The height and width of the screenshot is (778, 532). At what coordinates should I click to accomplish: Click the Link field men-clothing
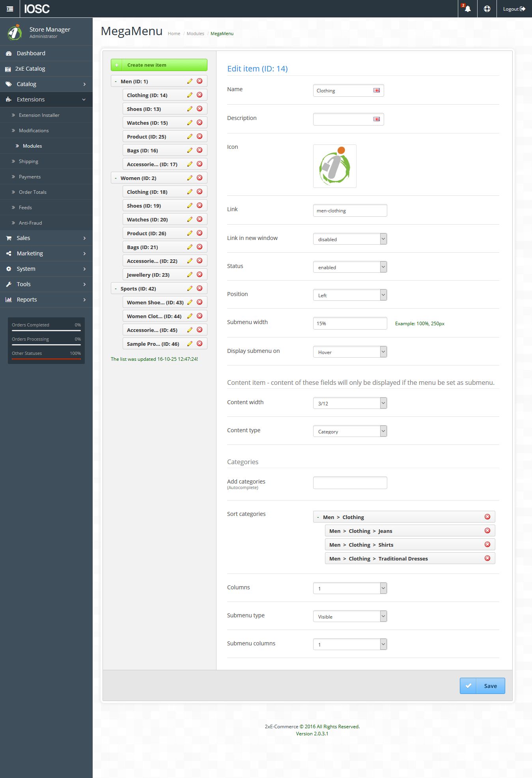[x=350, y=210]
